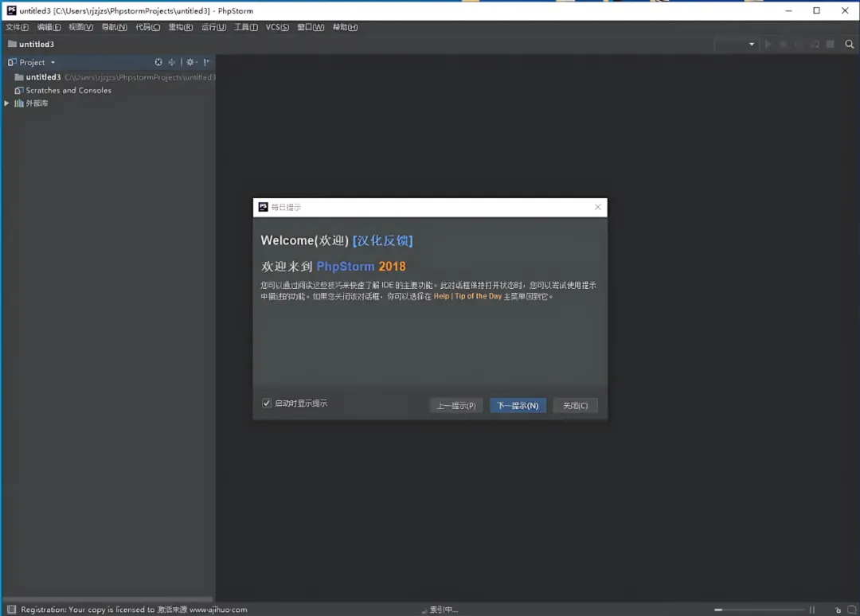Click the Scratches and Consoles icon
The height and width of the screenshot is (616, 860).
pyautogui.click(x=18, y=91)
